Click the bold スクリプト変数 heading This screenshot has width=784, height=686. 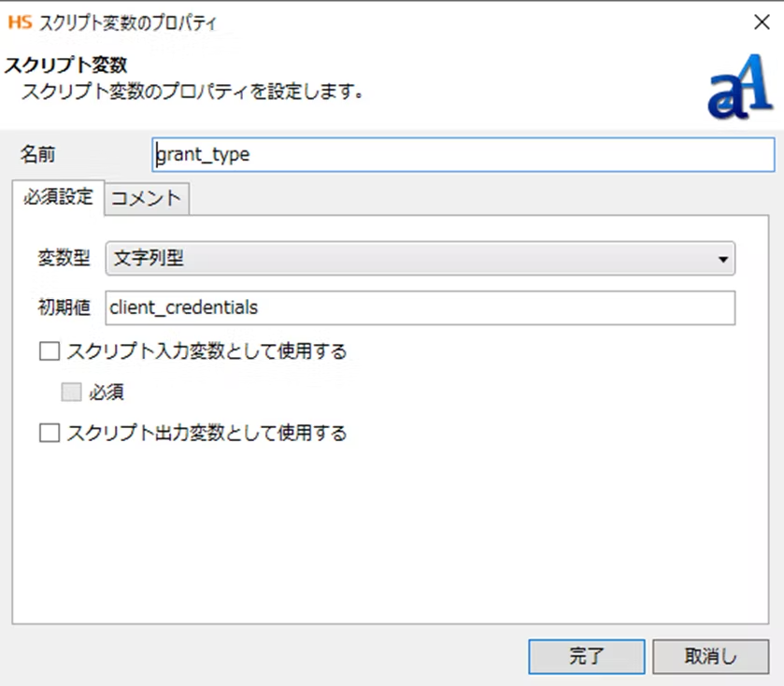(x=66, y=65)
